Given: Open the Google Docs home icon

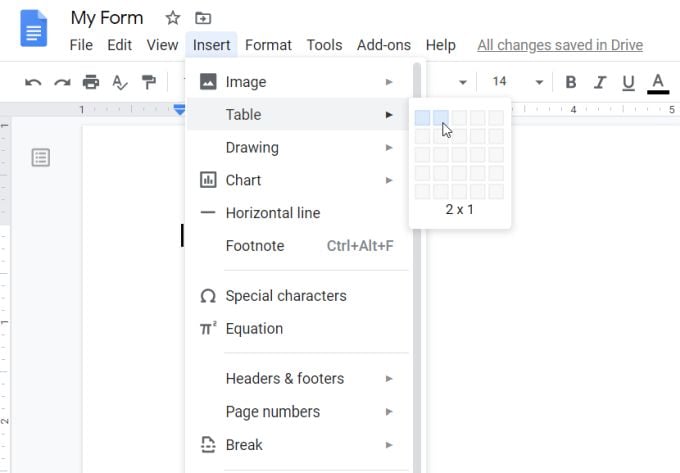Looking at the screenshot, I should [x=34, y=27].
